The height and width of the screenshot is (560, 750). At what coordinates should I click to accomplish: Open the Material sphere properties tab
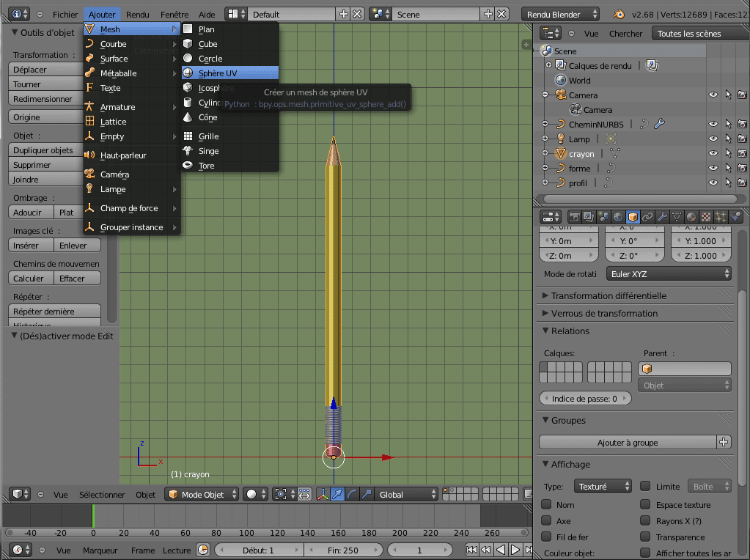tap(691, 217)
